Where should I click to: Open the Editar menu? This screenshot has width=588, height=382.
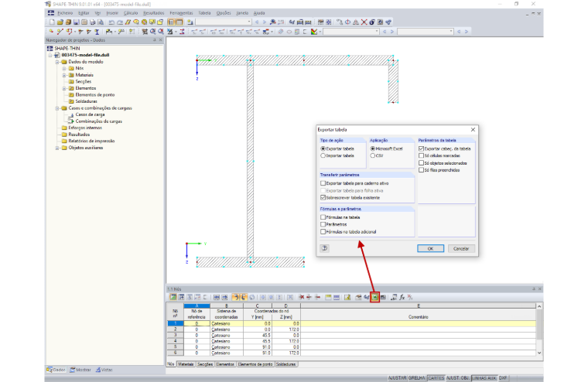(84, 13)
